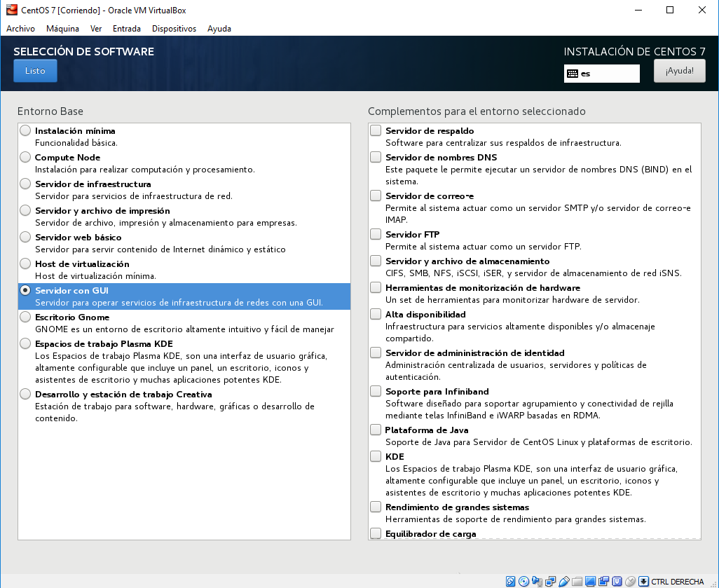Screen dimensions: 719x588
Task: Open the Ver menu
Action: click(x=96, y=29)
